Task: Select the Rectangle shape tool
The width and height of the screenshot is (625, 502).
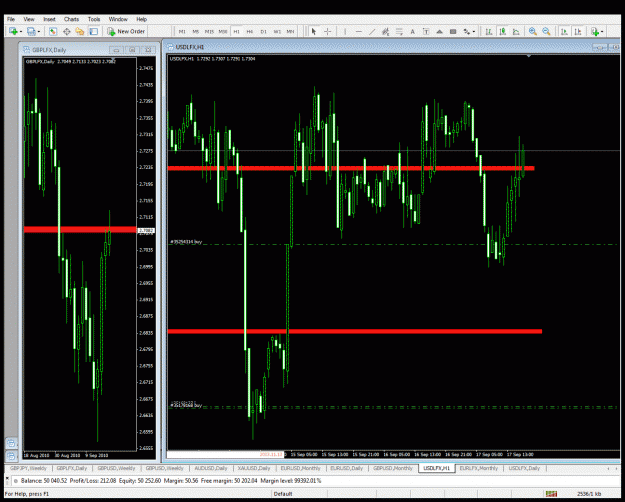Action: 453,31
